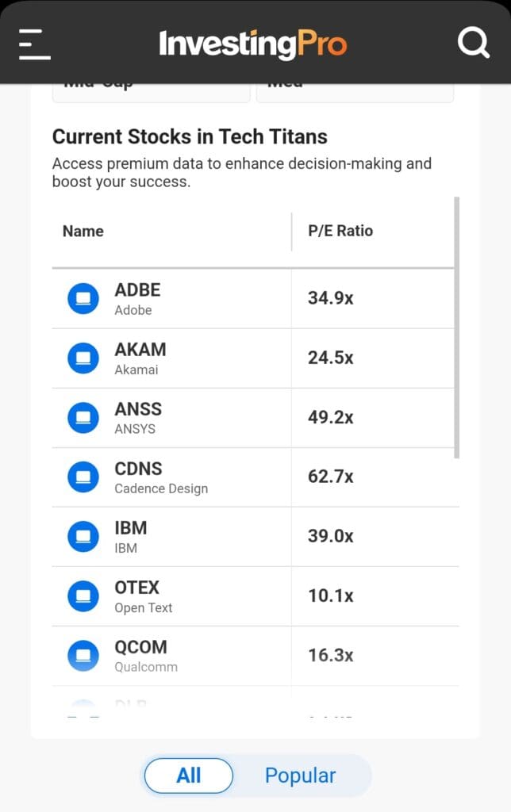This screenshot has width=511, height=812.
Task: Sort by the P/E Ratio column header
Action: point(340,232)
